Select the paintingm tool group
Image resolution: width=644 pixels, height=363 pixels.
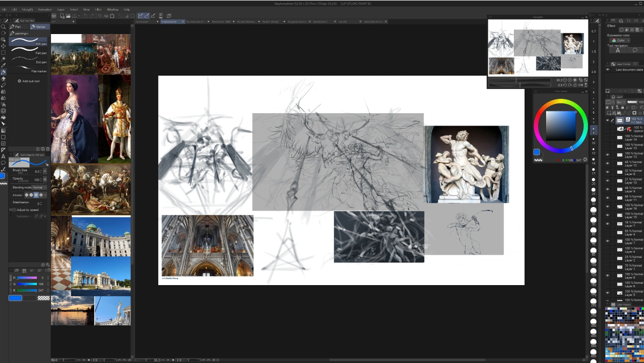pos(19,33)
